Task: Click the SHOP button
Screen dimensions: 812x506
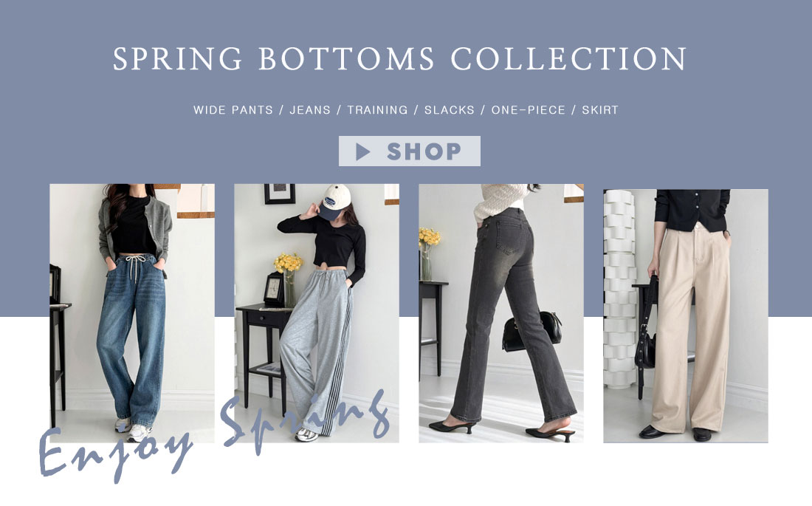Action: point(409,151)
